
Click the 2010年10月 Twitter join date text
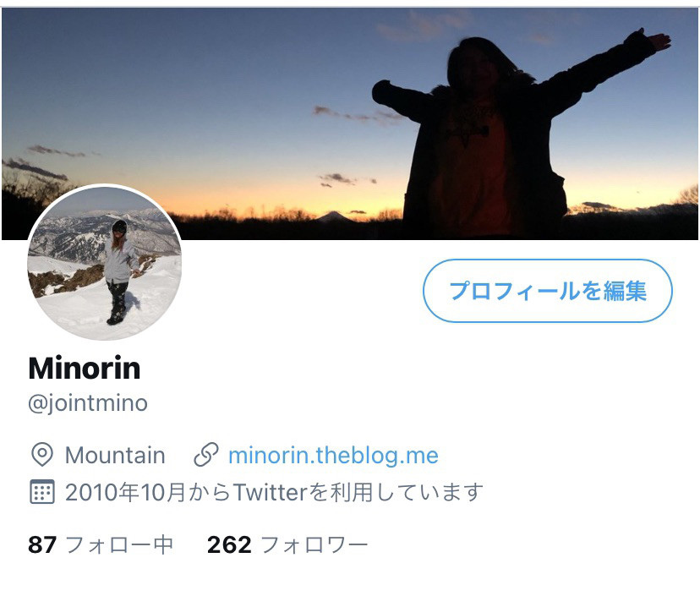pos(274,492)
